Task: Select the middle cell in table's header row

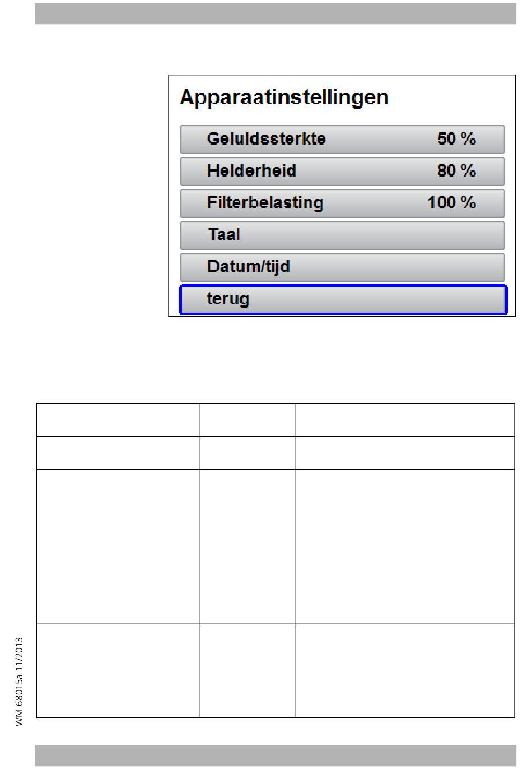Action: point(248,420)
